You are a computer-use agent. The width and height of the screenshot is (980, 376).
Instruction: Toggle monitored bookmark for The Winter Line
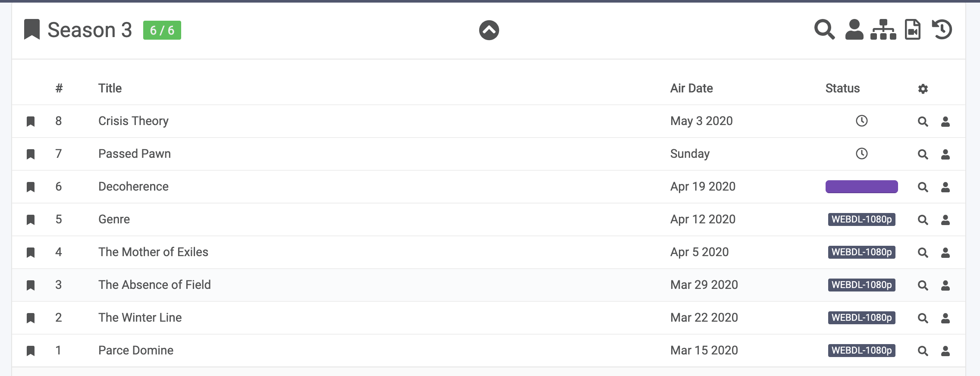click(x=31, y=318)
